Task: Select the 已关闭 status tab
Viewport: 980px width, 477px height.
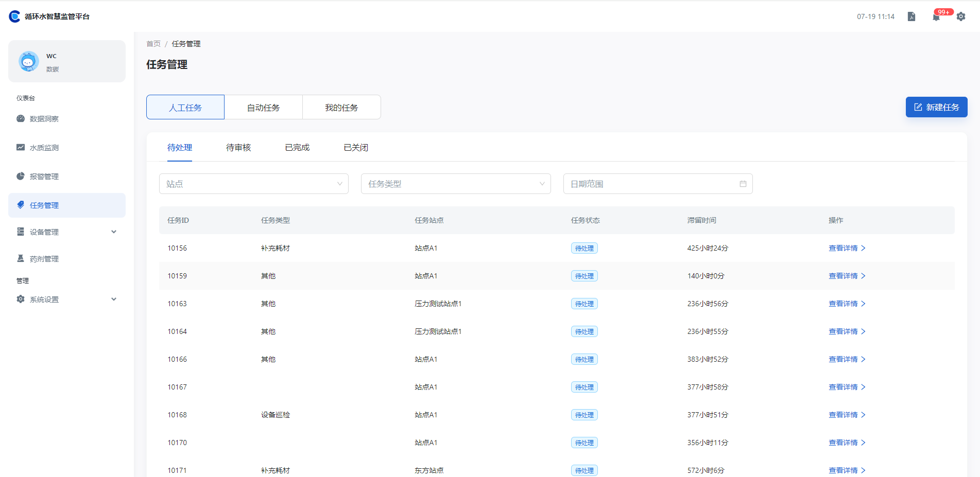Action: click(356, 148)
